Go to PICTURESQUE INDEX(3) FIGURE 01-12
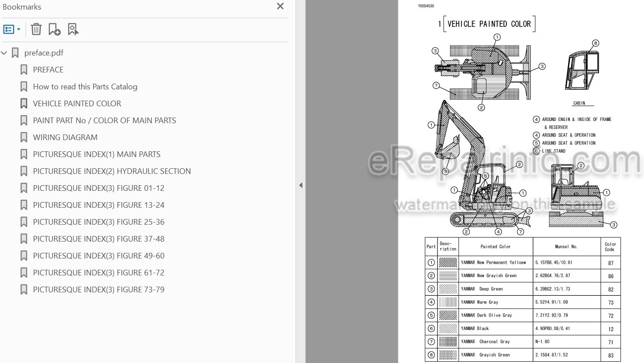The image size is (644, 363). [99, 188]
